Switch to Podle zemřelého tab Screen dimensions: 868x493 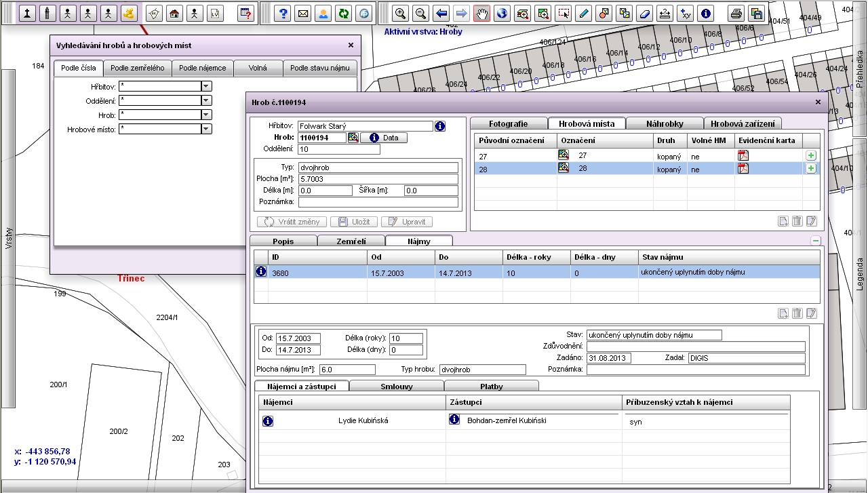[138, 68]
